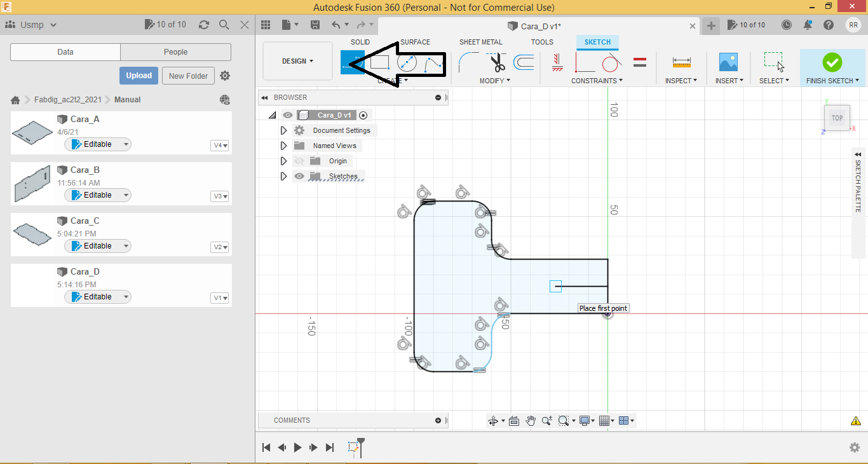The width and height of the screenshot is (868, 464).
Task: Open the MODIFY dropdown menu
Action: pyautogui.click(x=494, y=81)
